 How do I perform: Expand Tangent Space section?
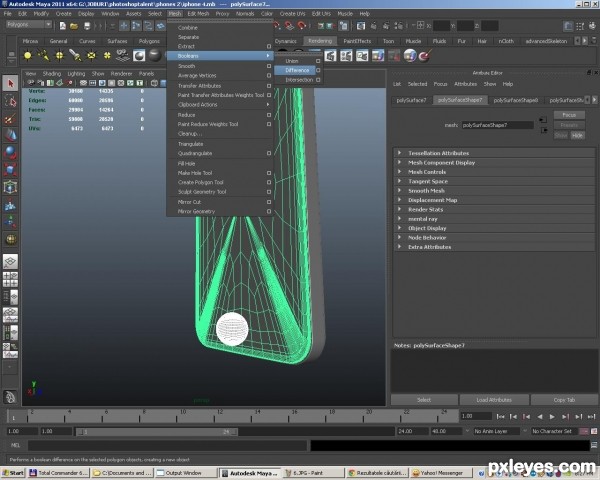pyautogui.click(x=399, y=181)
